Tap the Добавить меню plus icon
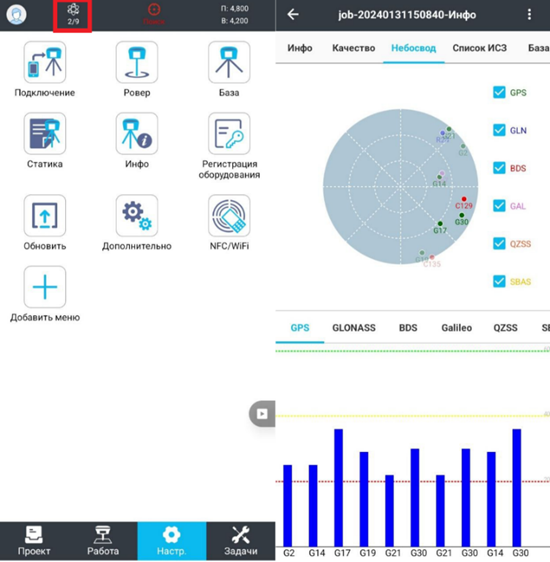The width and height of the screenshot is (550, 562). (x=45, y=287)
